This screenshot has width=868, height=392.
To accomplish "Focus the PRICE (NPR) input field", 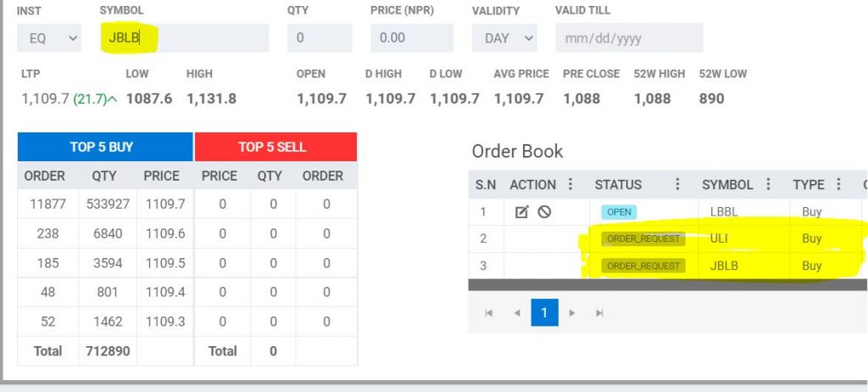I will click(x=412, y=38).
